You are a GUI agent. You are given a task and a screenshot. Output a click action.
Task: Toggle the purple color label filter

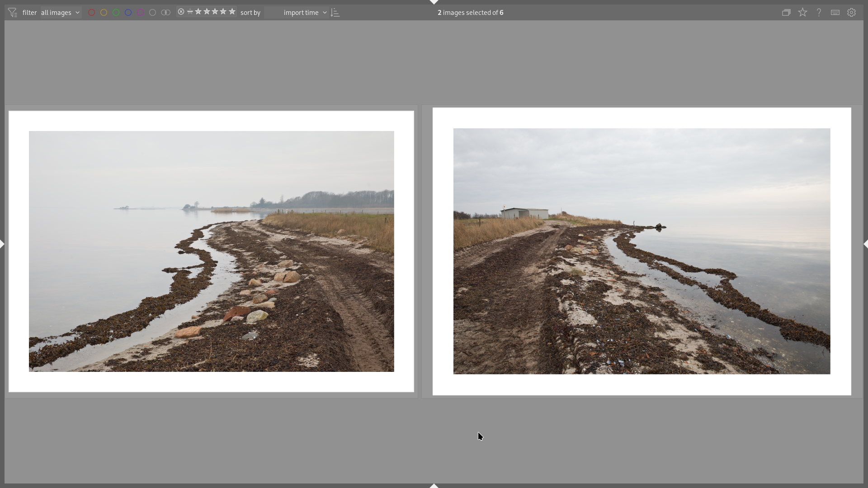point(141,13)
